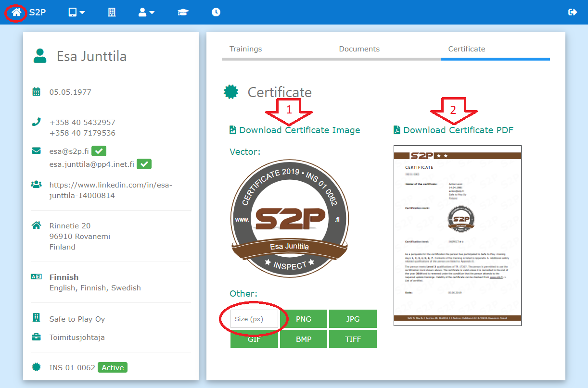Click the esa@s2p.fi email address
588x388 pixels.
click(x=69, y=151)
